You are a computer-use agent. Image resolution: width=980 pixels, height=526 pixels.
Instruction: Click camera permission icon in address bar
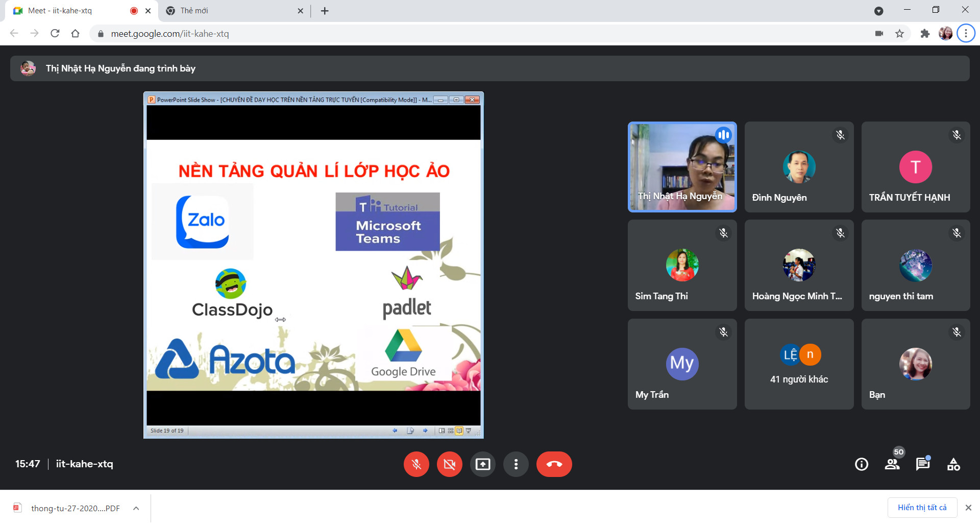point(879,34)
